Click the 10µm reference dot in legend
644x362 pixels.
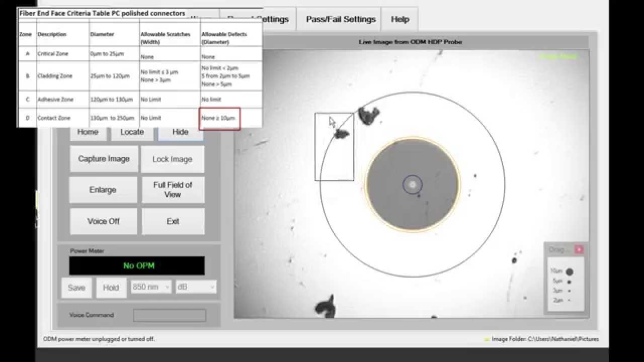click(x=570, y=272)
